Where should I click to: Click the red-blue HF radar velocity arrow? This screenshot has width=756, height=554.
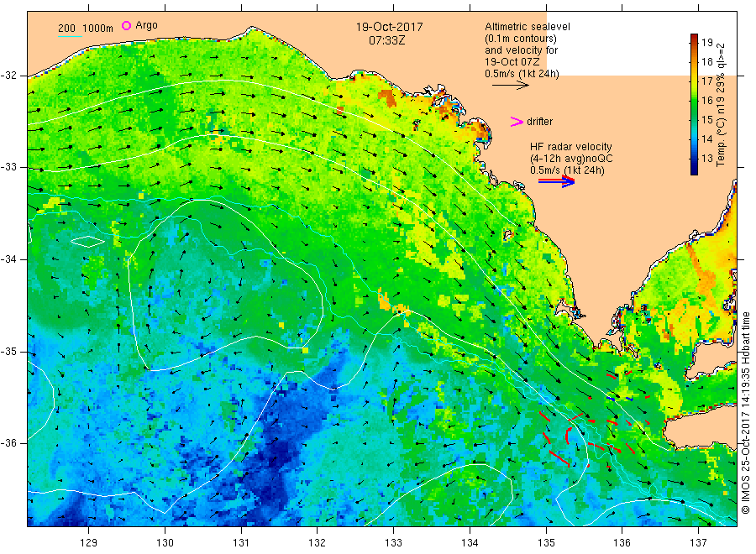pos(556,181)
